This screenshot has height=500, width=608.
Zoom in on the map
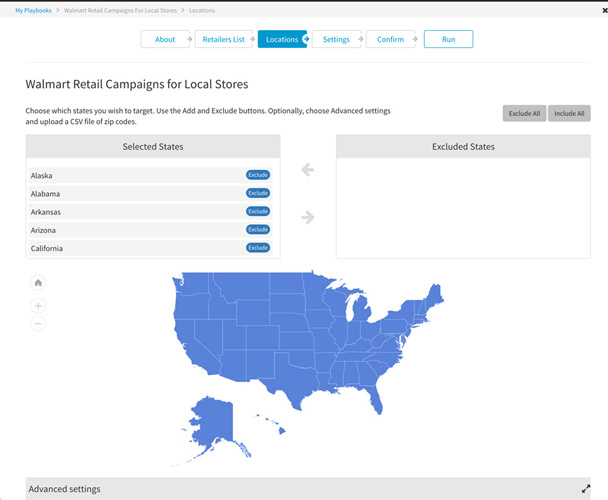click(38, 306)
